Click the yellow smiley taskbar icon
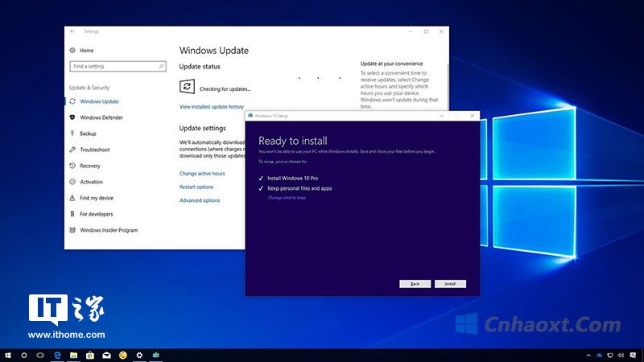This screenshot has height=362, width=644. [x=123, y=356]
